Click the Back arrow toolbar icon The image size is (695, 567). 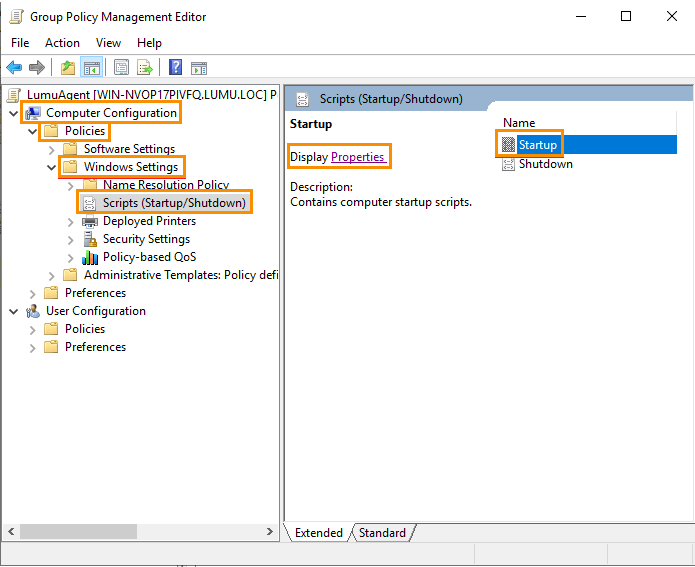point(14,68)
